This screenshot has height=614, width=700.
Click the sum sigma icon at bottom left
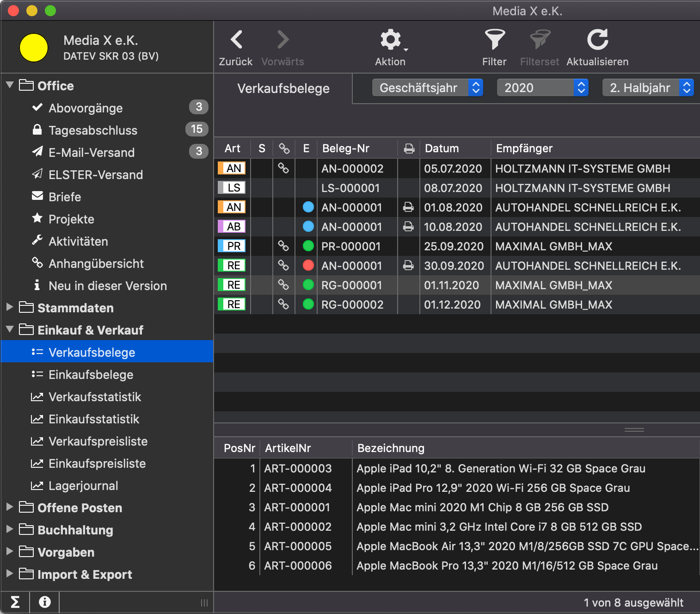(15, 602)
